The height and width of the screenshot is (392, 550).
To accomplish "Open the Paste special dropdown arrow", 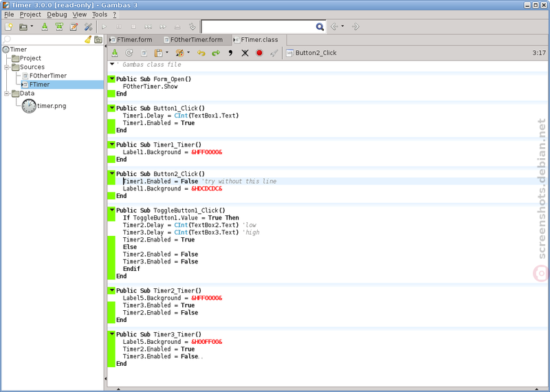I will pyautogui.click(x=167, y=53).
